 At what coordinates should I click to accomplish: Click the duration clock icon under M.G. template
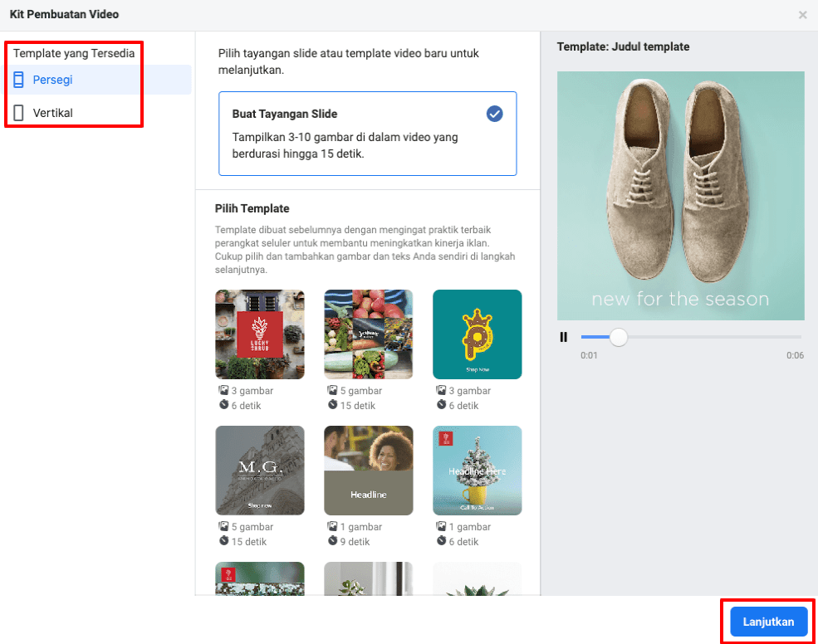pos(223,542)
